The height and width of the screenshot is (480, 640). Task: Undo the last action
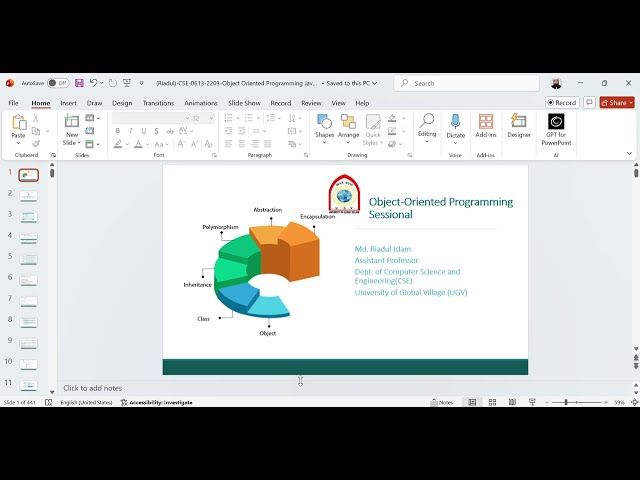click(93, 83)
